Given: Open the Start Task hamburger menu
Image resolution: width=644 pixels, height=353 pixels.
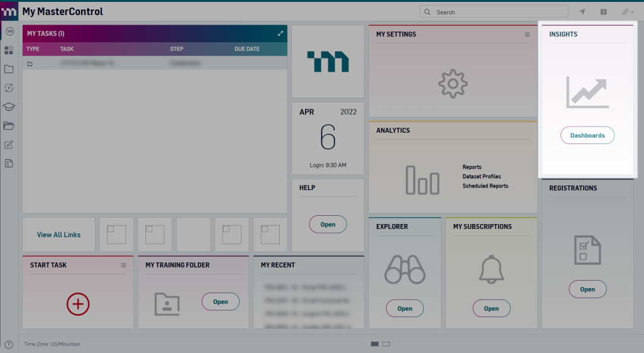Looking at the screenshot, I should pos(124,266).
